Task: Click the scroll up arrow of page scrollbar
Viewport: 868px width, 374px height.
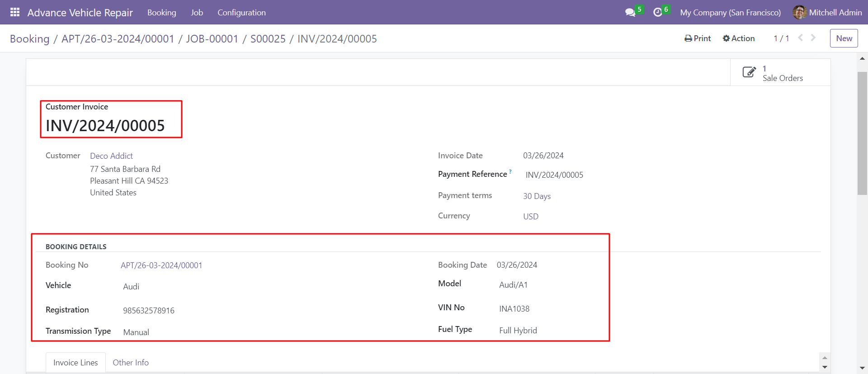Action: [862, 58]
